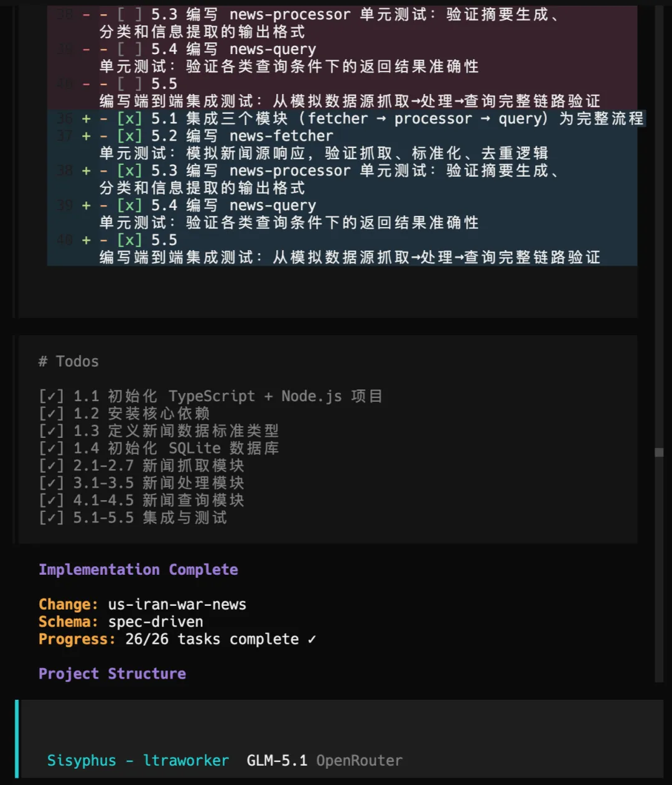Screen dimensions: 672x785
Task: Click the green plus marker on line 37
Action: tap(86, 136)
